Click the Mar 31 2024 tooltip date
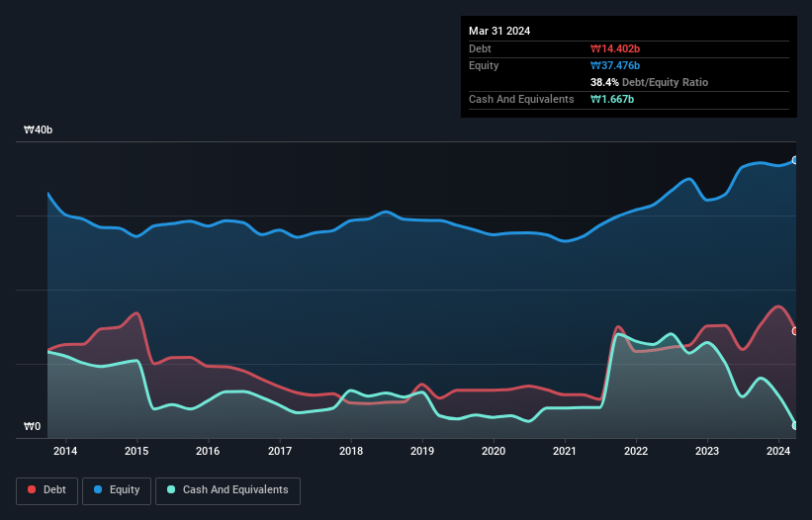The width and height of the screenshot is (812, 520). [x=499, y=31]
